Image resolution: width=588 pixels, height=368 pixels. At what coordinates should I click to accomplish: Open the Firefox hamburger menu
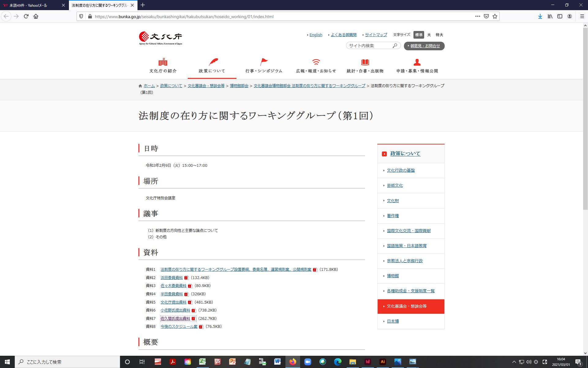coord(582,16)
